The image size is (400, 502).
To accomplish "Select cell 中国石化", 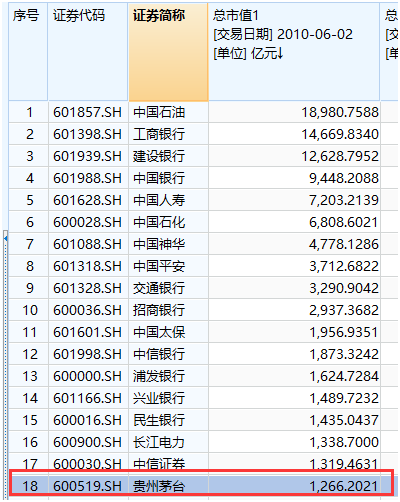I will (168, 222).
